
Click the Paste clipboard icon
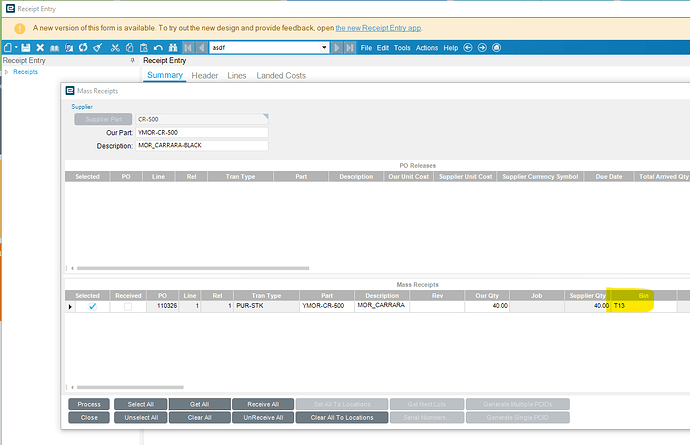[143, 48]
